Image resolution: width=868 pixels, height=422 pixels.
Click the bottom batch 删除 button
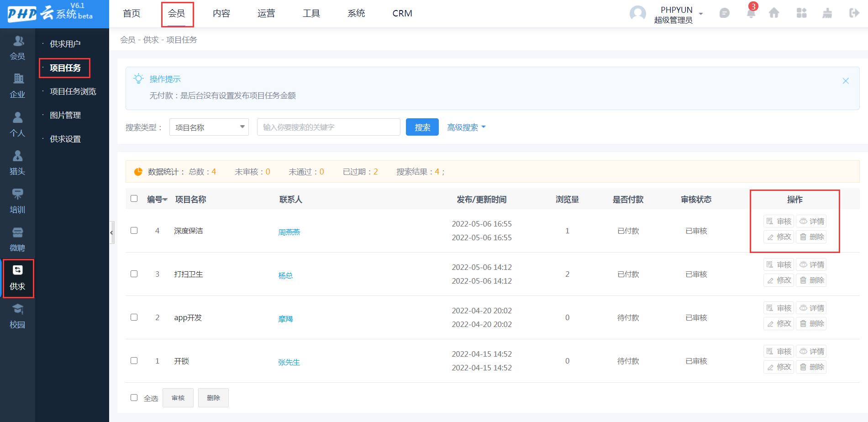click(213, 398)
